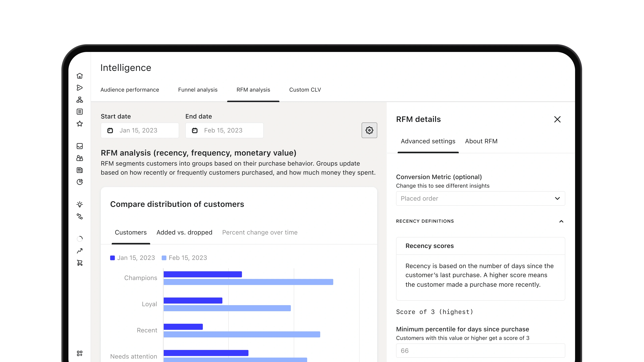The height and width of the screenshot is (362, 644).
Task: Click the RFM details panel title
Action: point(418,119)
